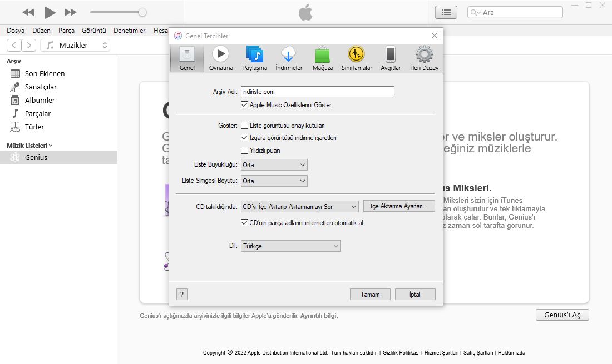612x364 pixels.
Task: Click the forward navigation arrow
Action: coord(29,45)
